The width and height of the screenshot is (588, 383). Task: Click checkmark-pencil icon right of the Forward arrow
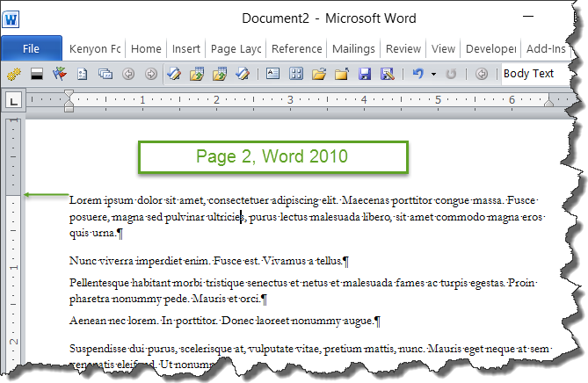[174, 74]
